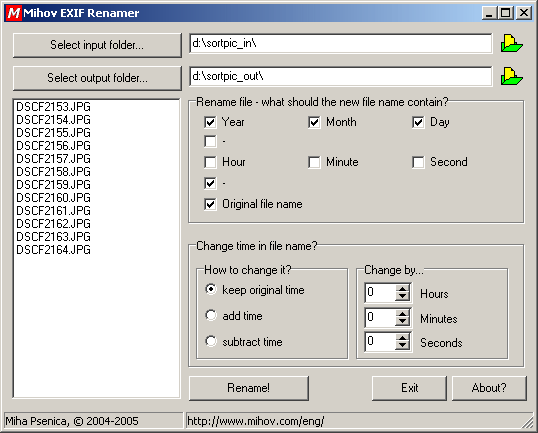Viewport: 538px width, 433px height.
Task: Check the Second checkbox
Action: 418,162
